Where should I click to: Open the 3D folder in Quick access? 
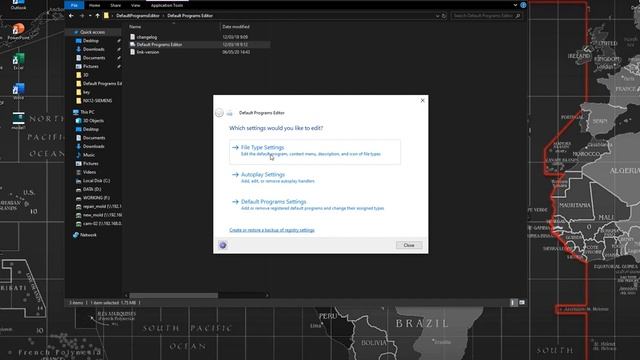86,75
